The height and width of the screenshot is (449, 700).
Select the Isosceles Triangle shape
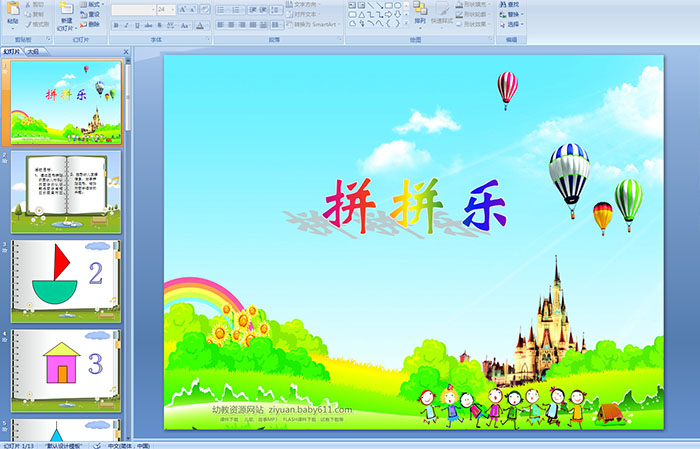point(362,14)
